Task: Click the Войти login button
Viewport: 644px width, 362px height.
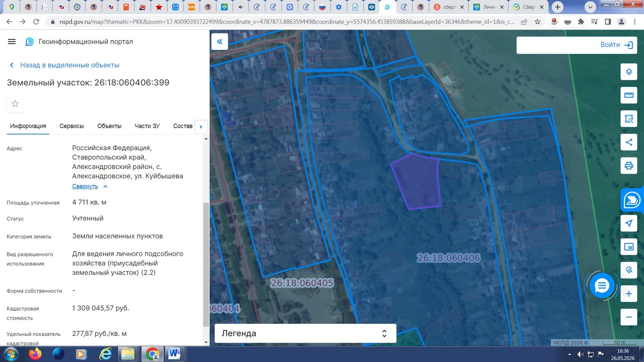Action: pyautogui.click(x=617, y=45)
